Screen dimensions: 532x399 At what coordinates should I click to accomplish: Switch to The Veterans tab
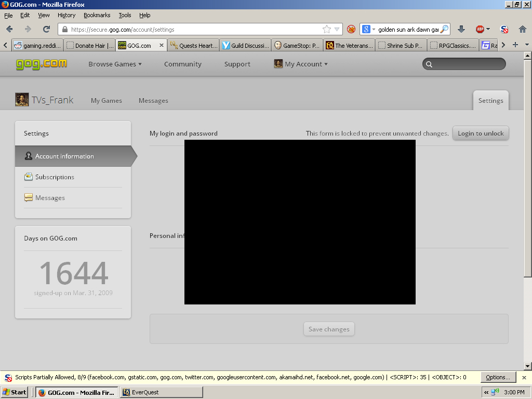click(350, 46)
